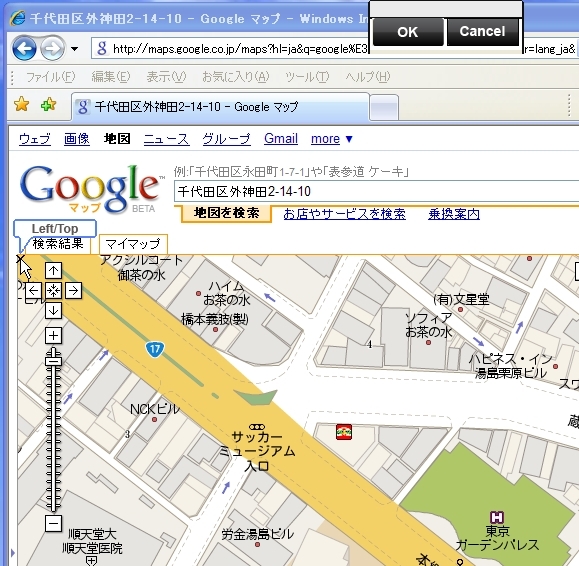The image size is (579, 566).
Task: Click the ハピネス・イン湯島栗原ビル label
Action: coord(511,366)
